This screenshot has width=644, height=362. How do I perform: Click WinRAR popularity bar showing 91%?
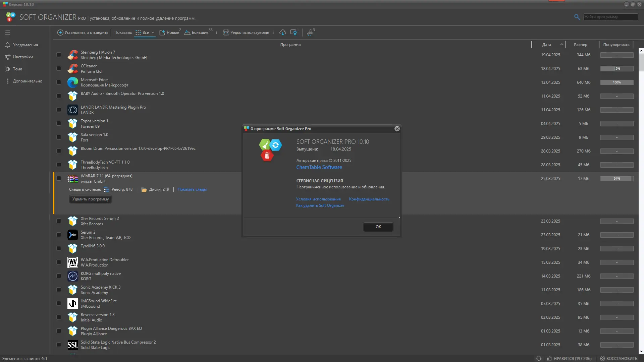(616, 179)
